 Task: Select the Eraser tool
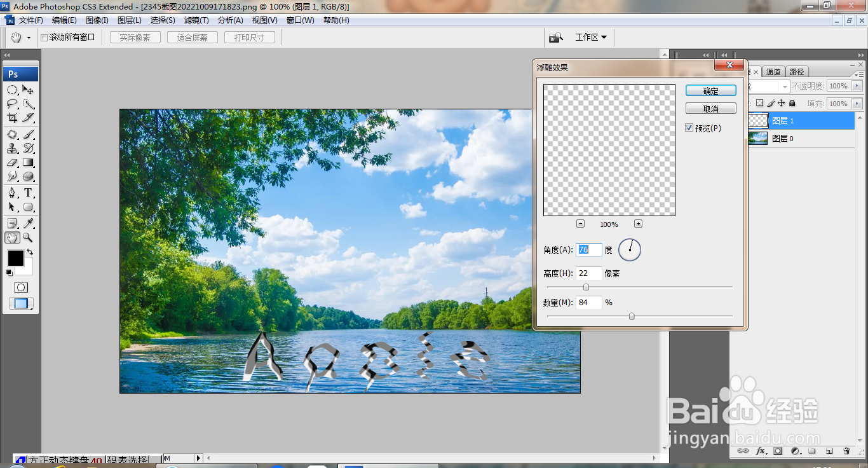pyautogui.click(x=12, y=162)
